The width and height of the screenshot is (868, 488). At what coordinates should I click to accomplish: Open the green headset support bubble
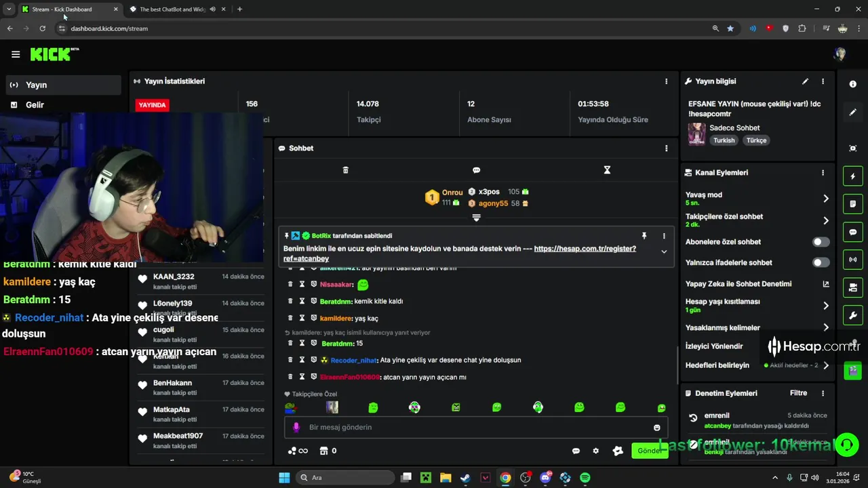847,445
